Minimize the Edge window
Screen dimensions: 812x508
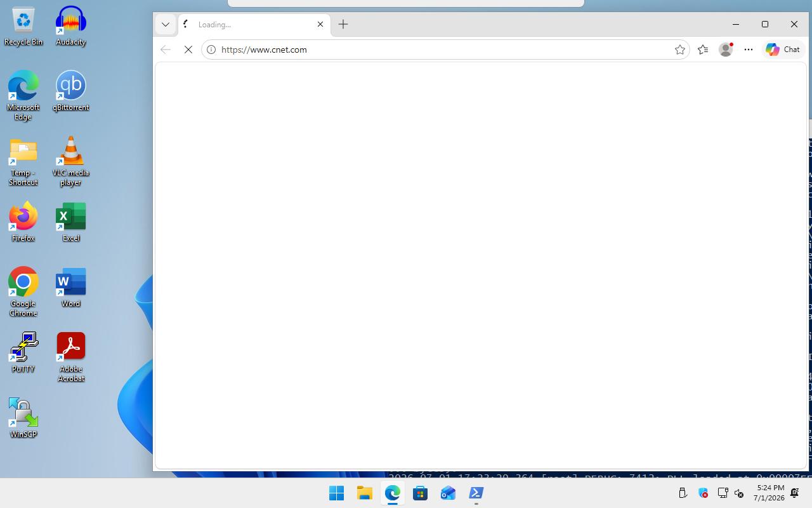[x=736, y=24]
